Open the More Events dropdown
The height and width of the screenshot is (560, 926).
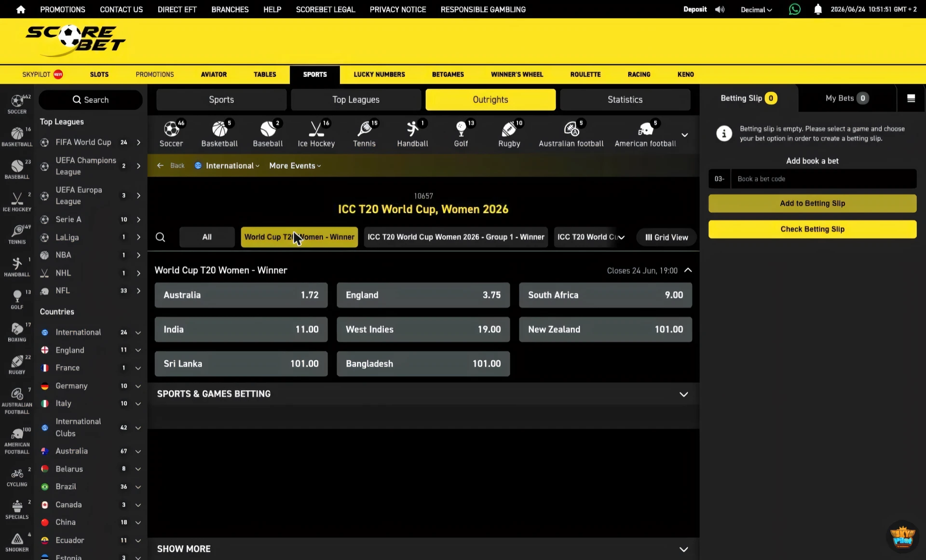[x=295, y=165]
